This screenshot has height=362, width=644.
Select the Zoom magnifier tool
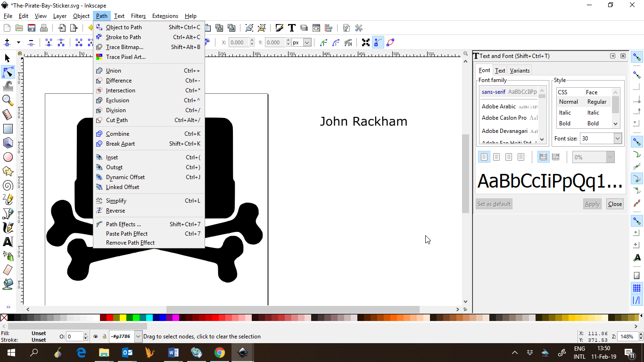click(8, 100)
